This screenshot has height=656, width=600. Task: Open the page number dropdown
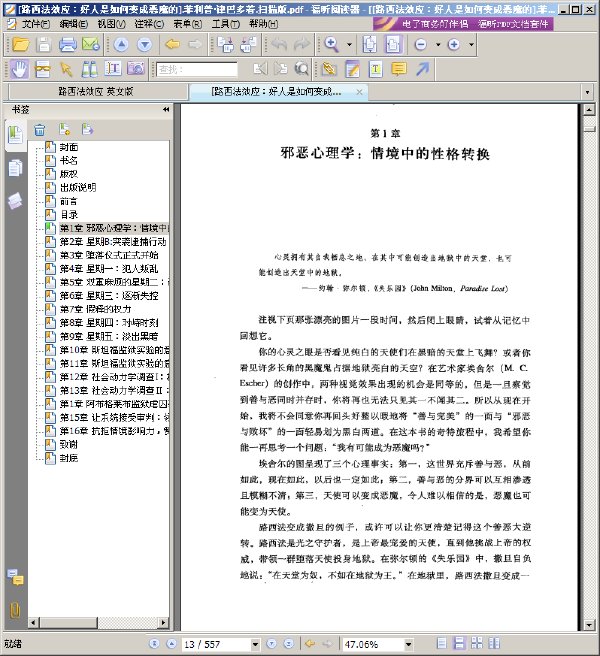coord(255,644)
